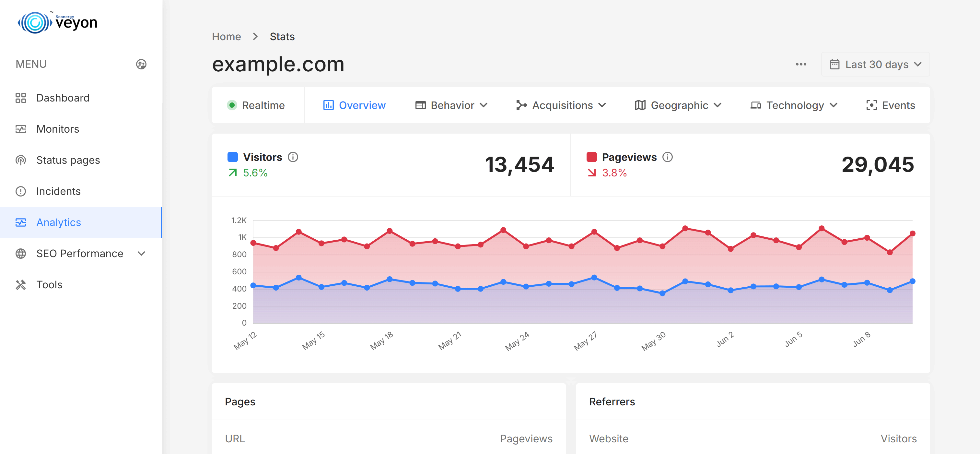Click the Visitors info icon
The height and width of the screenshot is (454, 980).
(x=293, y=157)
